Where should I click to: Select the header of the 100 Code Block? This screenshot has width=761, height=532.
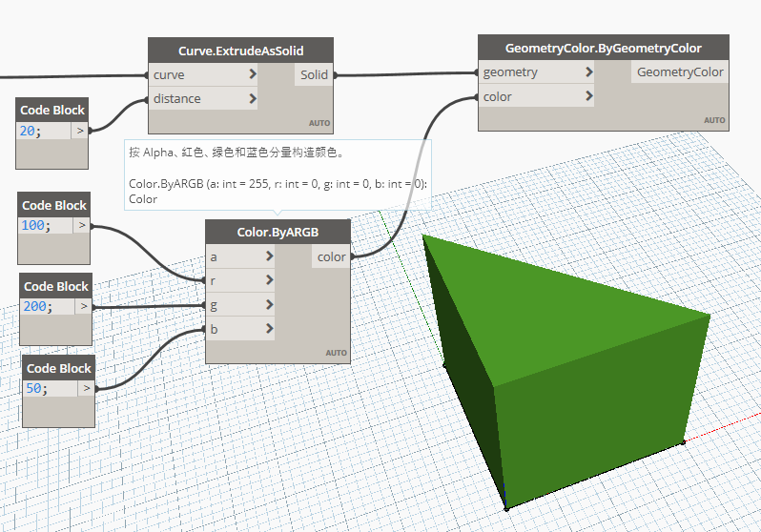[x=53, y=205]
